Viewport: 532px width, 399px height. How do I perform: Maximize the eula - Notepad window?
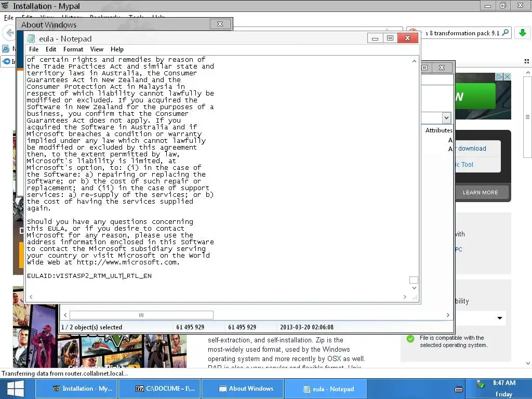[x=390, y=38]
